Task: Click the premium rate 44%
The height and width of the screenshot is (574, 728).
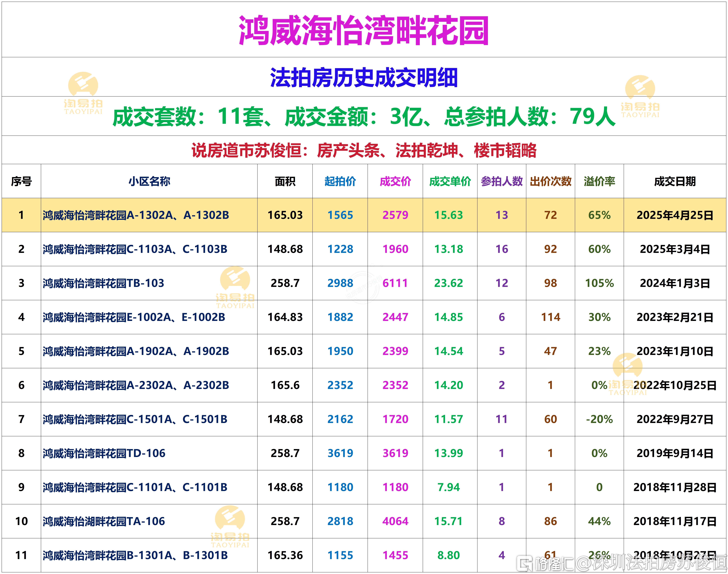Action: tap(599, 521)
